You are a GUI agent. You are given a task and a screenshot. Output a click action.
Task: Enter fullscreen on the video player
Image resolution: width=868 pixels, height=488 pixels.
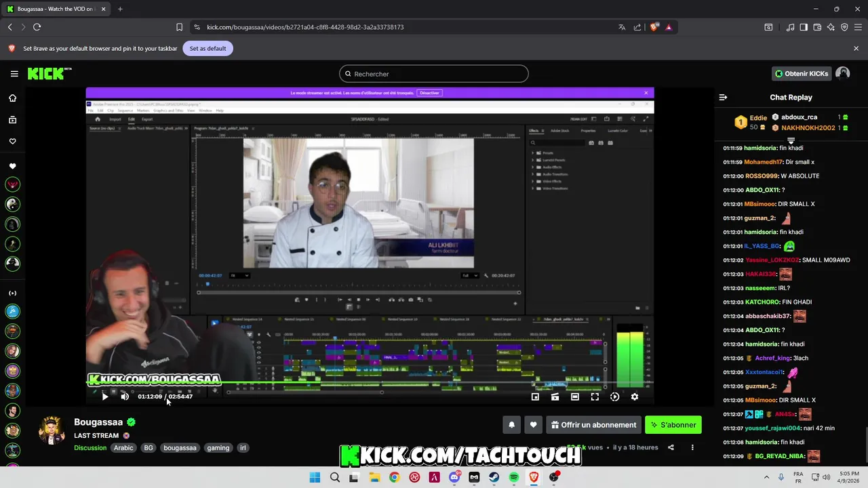coord(595,396)
